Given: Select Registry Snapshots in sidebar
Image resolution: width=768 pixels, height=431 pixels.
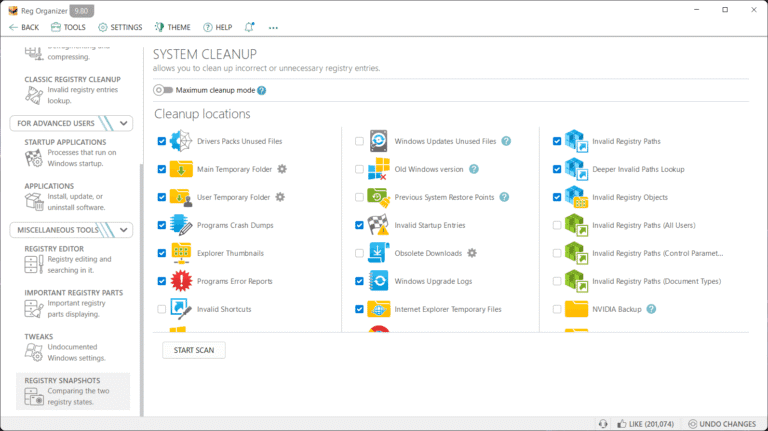Looking at the screenshot, I should click(73, 391).
